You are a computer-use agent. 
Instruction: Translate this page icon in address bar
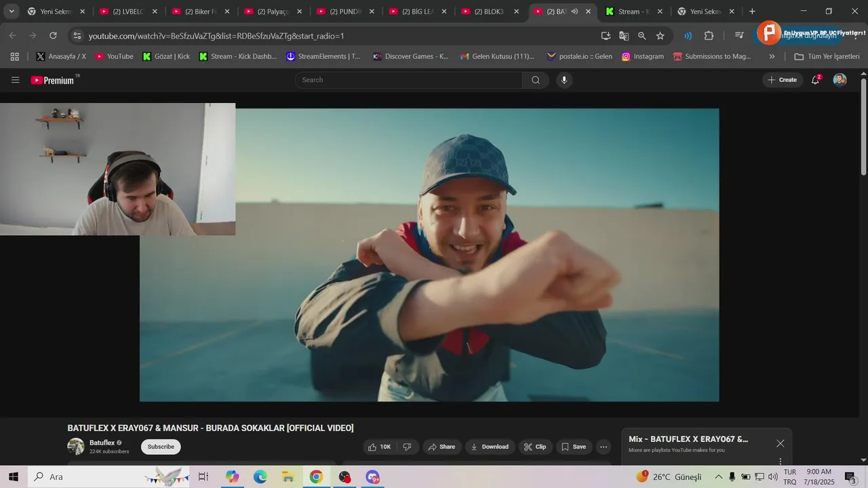point(624,36)
